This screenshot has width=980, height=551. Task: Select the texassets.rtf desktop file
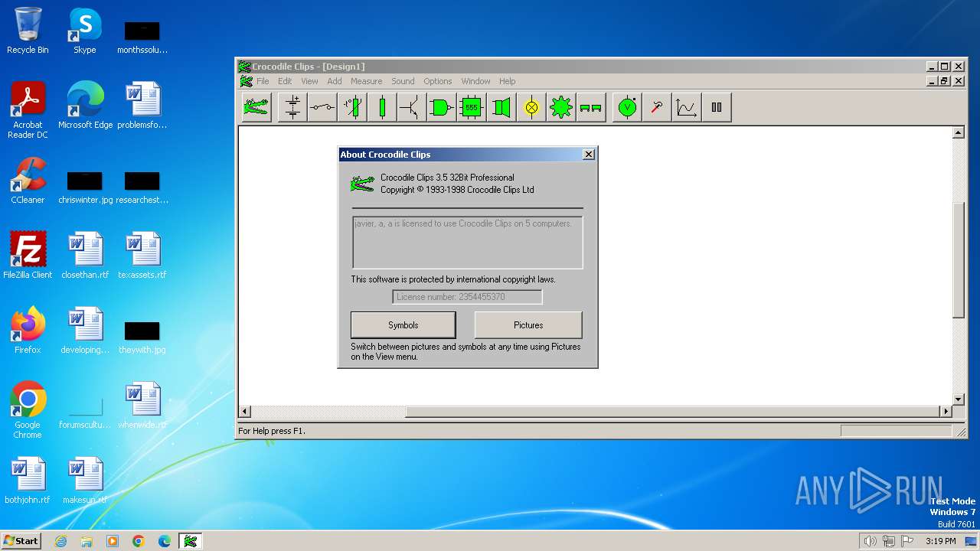(142, 256)
